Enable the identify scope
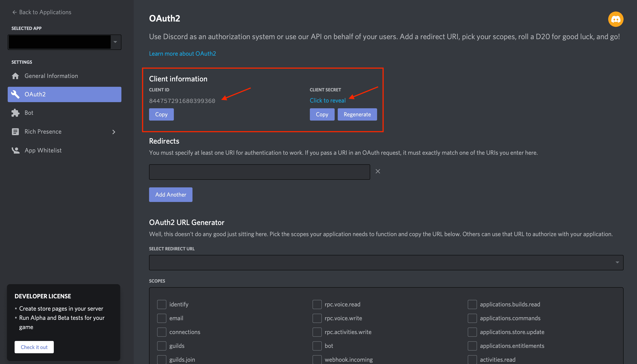 click(162, 304)
